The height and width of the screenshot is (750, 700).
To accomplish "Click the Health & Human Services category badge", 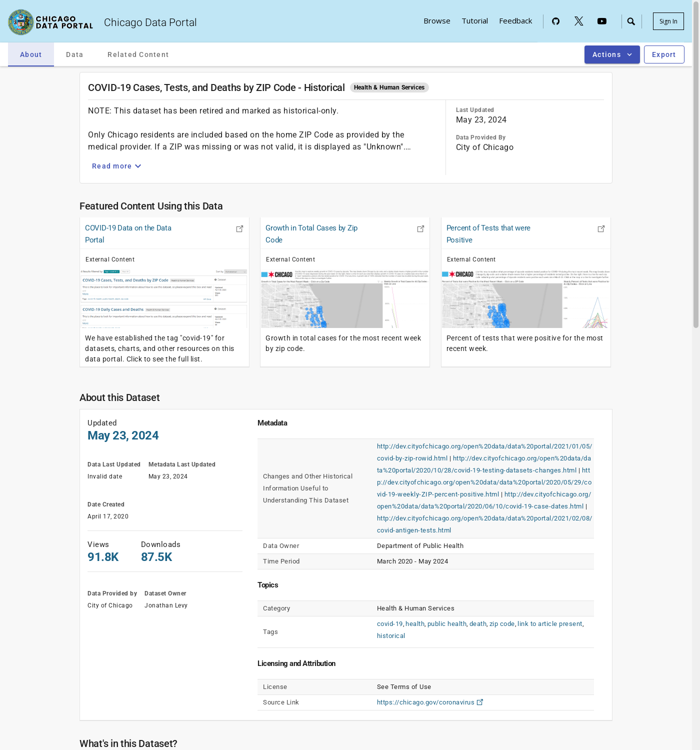I will [x=389, y=87].
